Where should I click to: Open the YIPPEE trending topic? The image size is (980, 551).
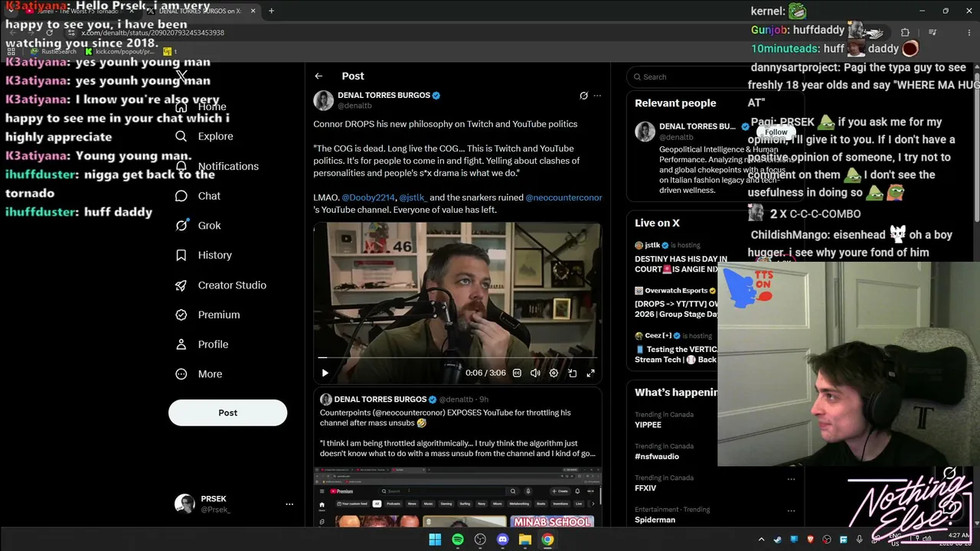[648, 425]
